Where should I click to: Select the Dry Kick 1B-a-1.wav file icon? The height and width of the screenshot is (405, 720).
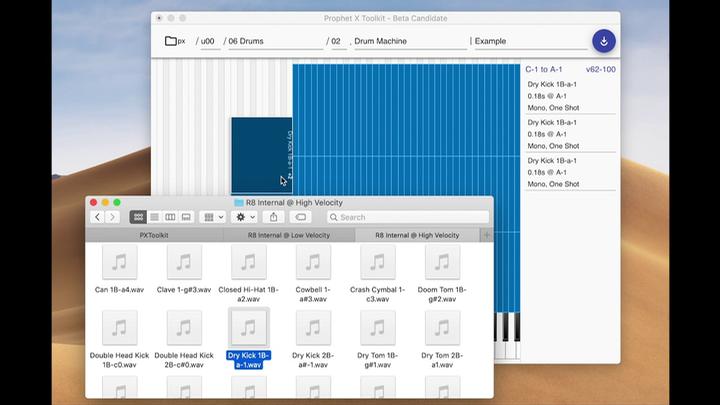tap(248, 327)
